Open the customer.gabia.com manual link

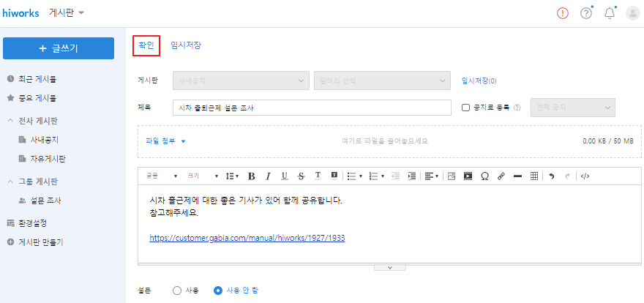point(247,238)
